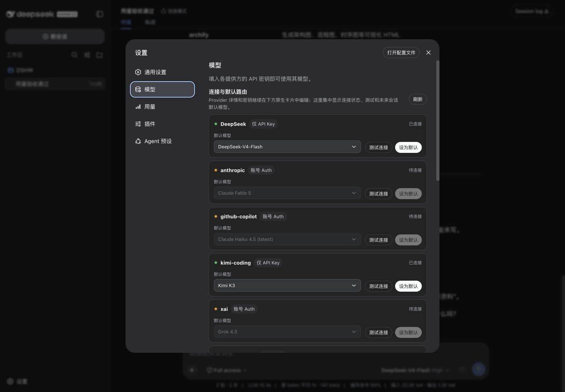Click 设为默认 on the xai card

click(x=408, y=332)
